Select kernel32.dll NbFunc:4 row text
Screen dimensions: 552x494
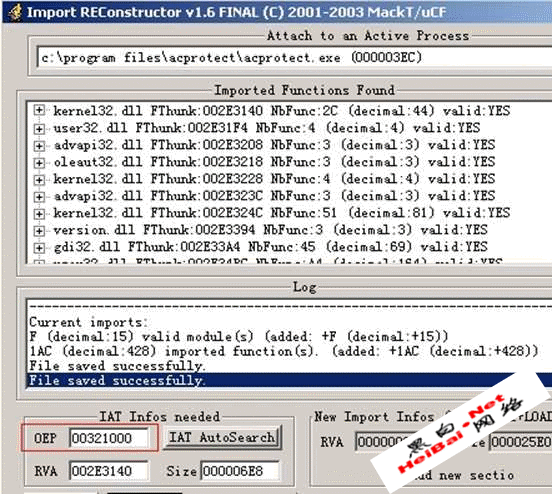click(x=274, y=179)
